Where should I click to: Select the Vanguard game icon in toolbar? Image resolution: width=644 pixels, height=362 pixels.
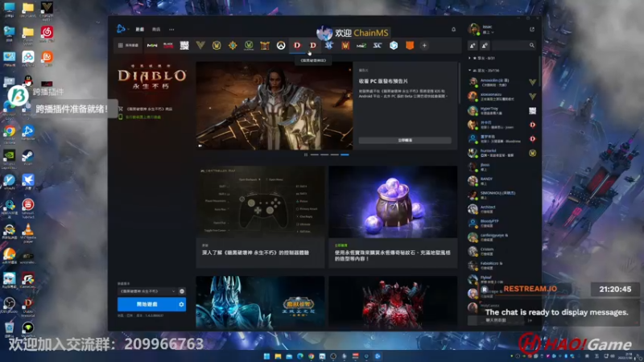coord(200,46)
